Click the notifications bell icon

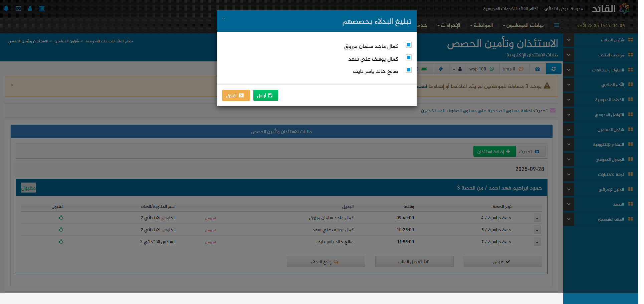click(x=6, y=8)
